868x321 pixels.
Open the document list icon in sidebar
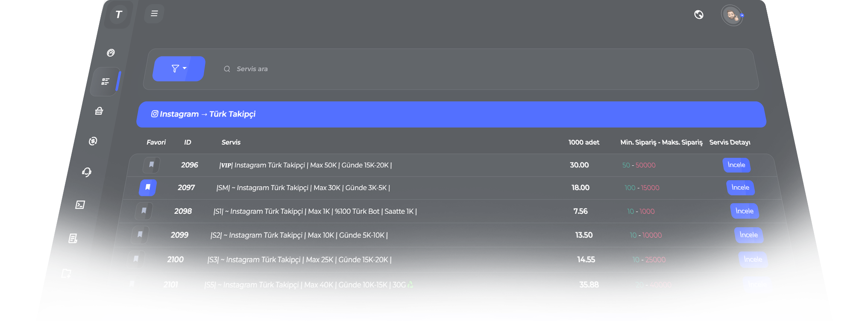click(73, 238)
